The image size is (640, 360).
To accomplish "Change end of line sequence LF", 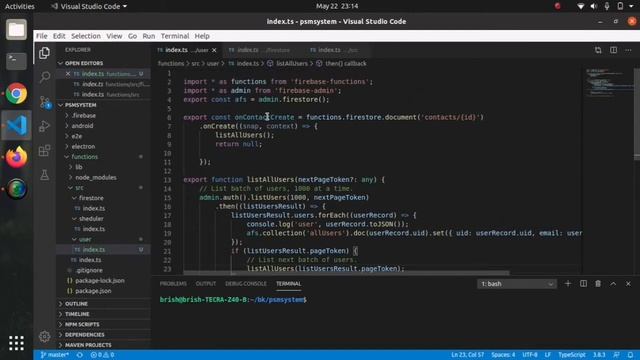I will [x=548, y=355].
